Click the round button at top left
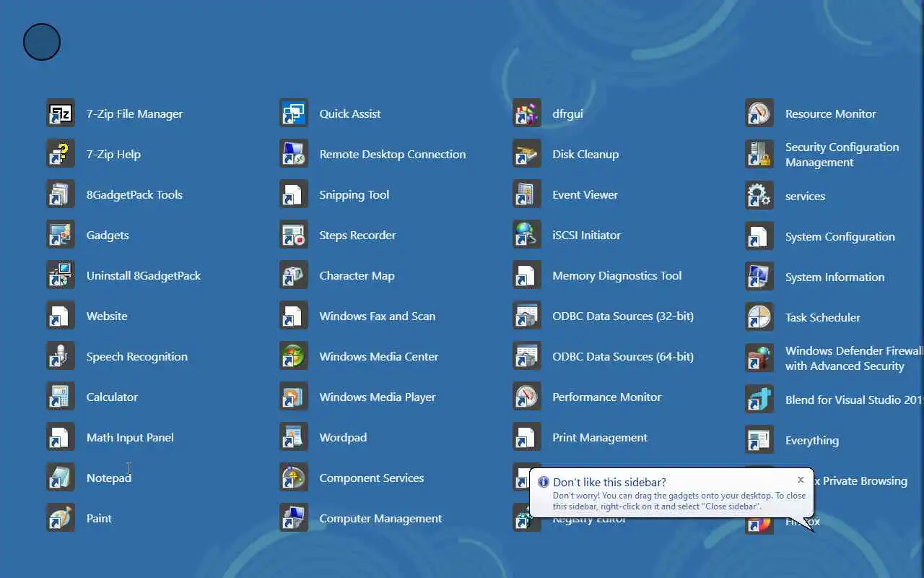The width and height of the screenshot is (924, 578). pyautogui.click(x=42, y=42)
